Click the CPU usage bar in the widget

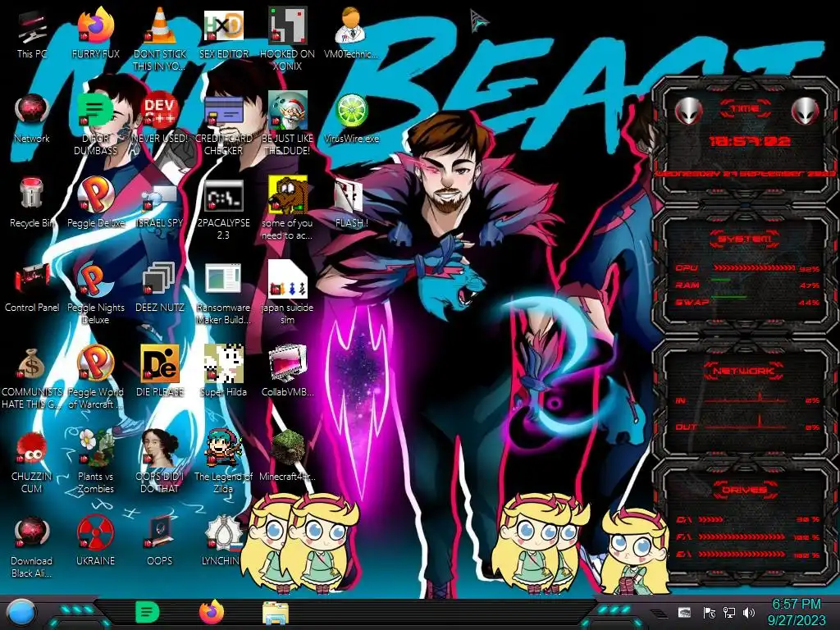pyautogui.click(x=755, y=268)
